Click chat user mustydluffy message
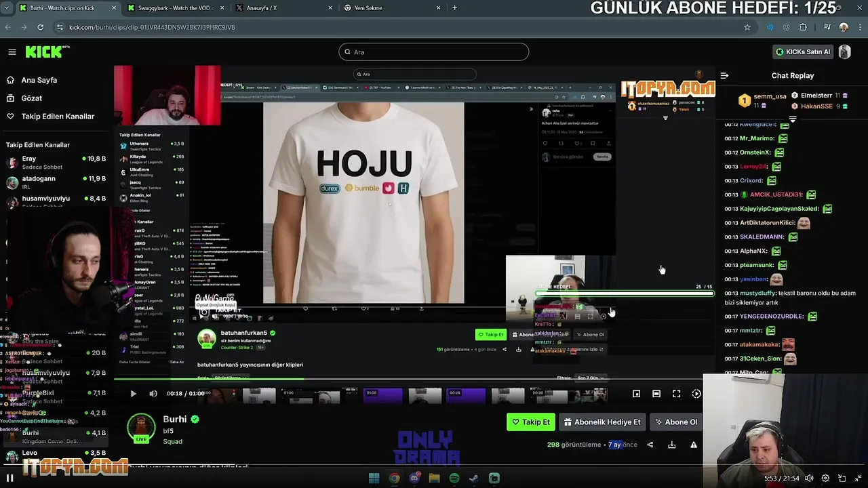This screenshot has height=488, width=868. pos(790,298)
